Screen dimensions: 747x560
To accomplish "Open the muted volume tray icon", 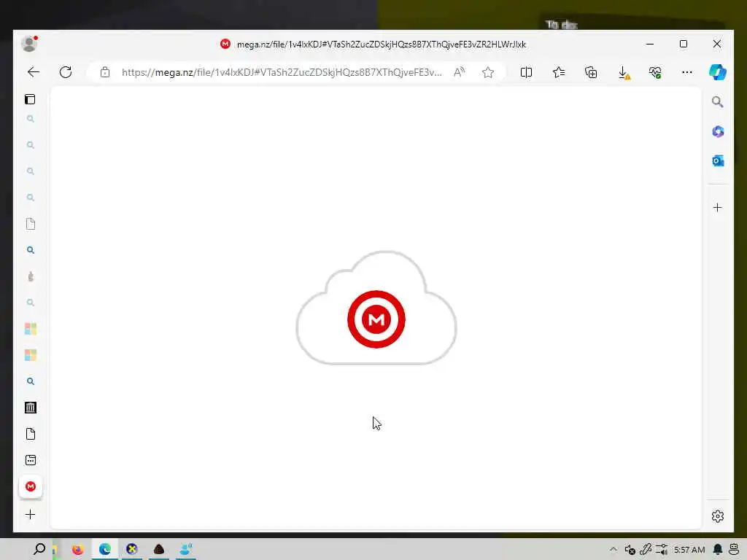I will click(x=630, y=550).
